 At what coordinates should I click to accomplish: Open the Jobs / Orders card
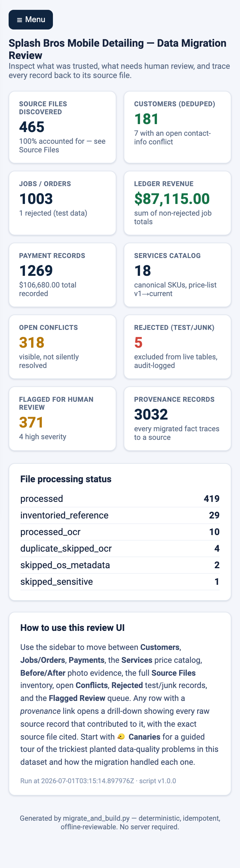[x=62, y=203]
